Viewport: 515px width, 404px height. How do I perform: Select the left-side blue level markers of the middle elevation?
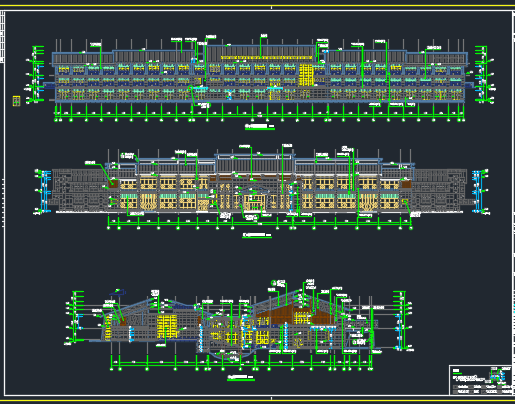point(45,191)
